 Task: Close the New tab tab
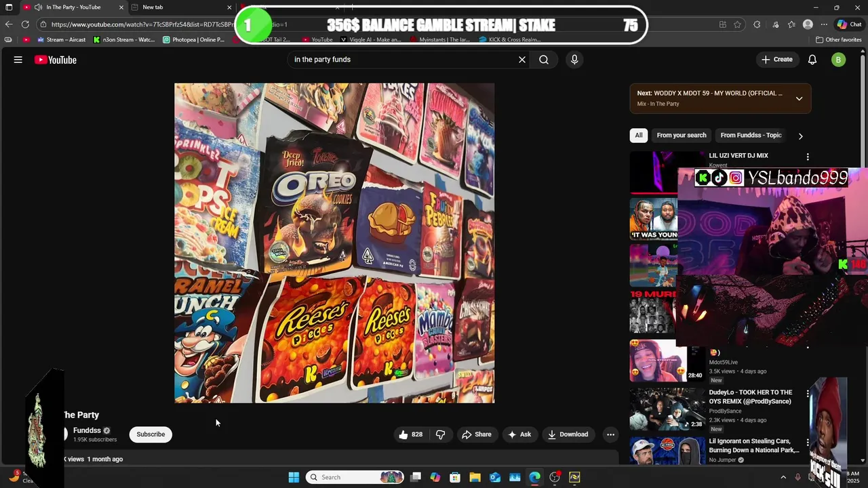click(x=229, y=7)
